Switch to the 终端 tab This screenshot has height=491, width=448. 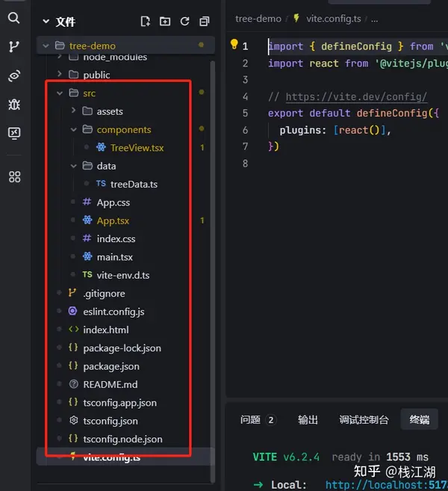[420, 419]
